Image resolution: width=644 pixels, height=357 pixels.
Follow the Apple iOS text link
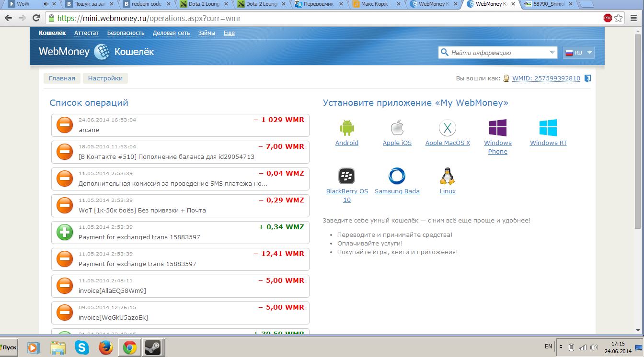point(397,143)
